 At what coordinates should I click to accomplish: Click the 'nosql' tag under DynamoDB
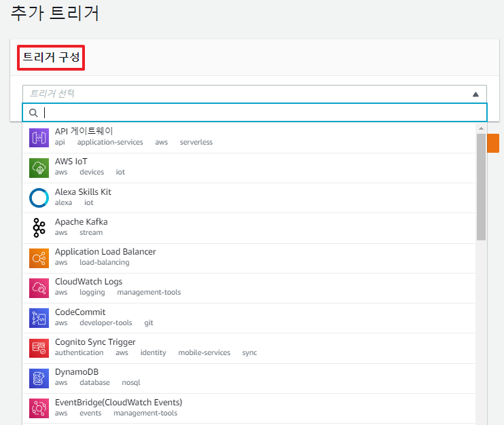[x=131, y=383]
